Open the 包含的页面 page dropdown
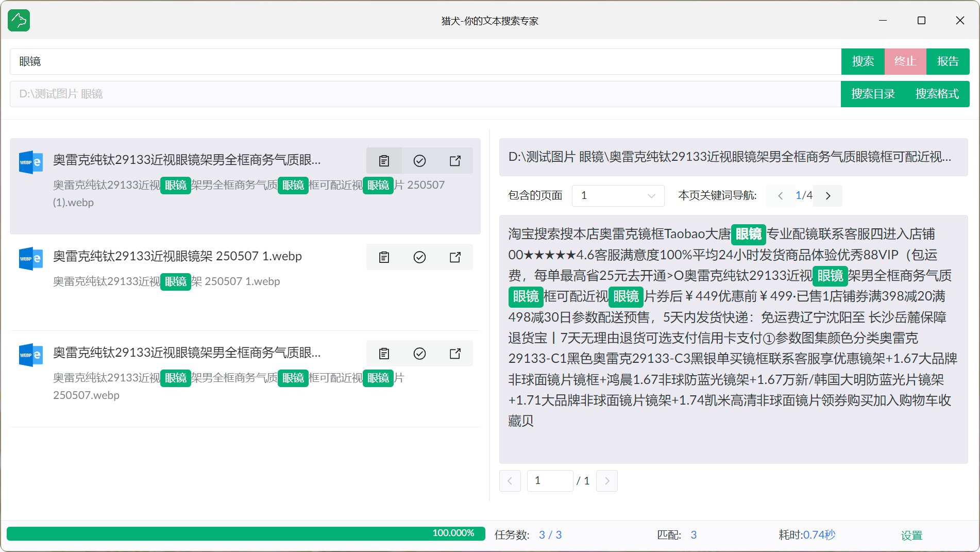This screenshot has width=980, height=552. point(618,196)
